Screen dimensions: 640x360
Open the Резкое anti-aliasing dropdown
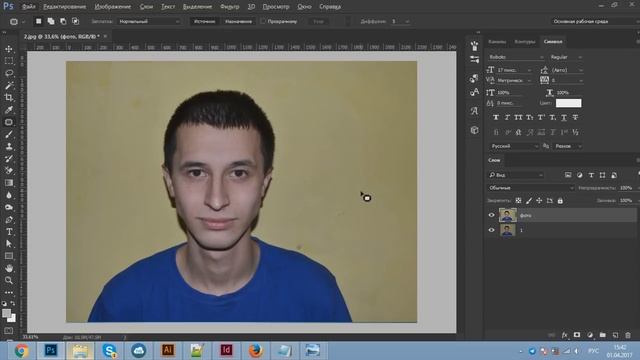point(568,146)
